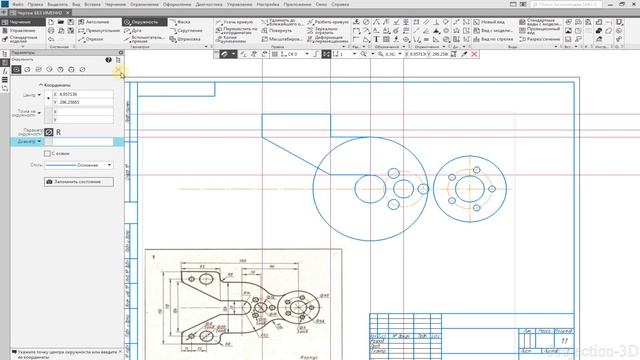Click the center X coordinate field
Viewport: 640px width, 360px height.
click(x=83, y=94)
